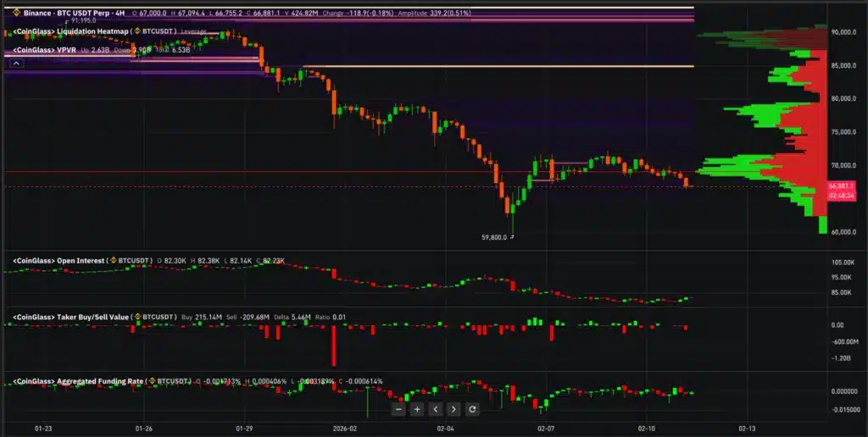Reset the chart view with the refresh icon
The height and width of the screenshot is (437, 868).
click(472, 409)
